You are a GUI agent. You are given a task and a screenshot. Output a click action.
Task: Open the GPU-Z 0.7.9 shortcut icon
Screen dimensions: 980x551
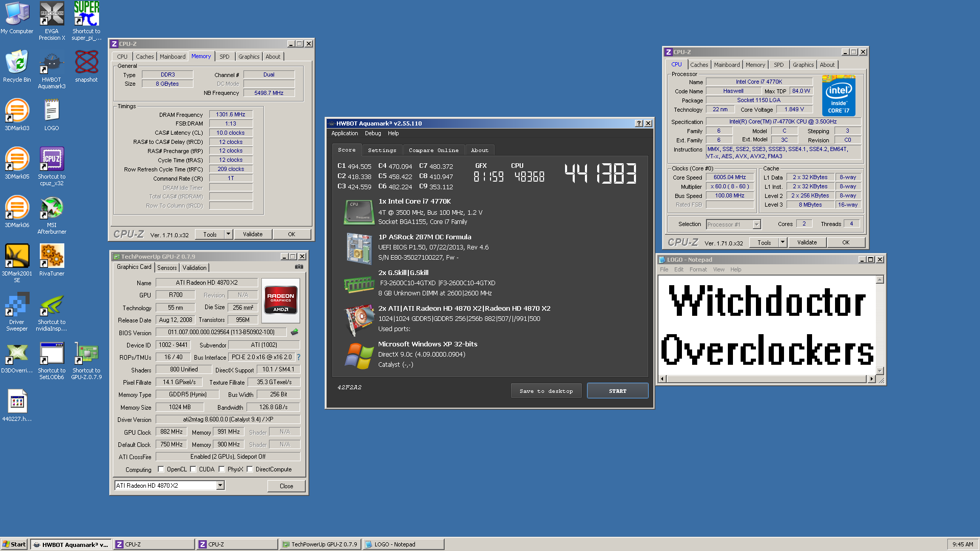click(86, 360)
